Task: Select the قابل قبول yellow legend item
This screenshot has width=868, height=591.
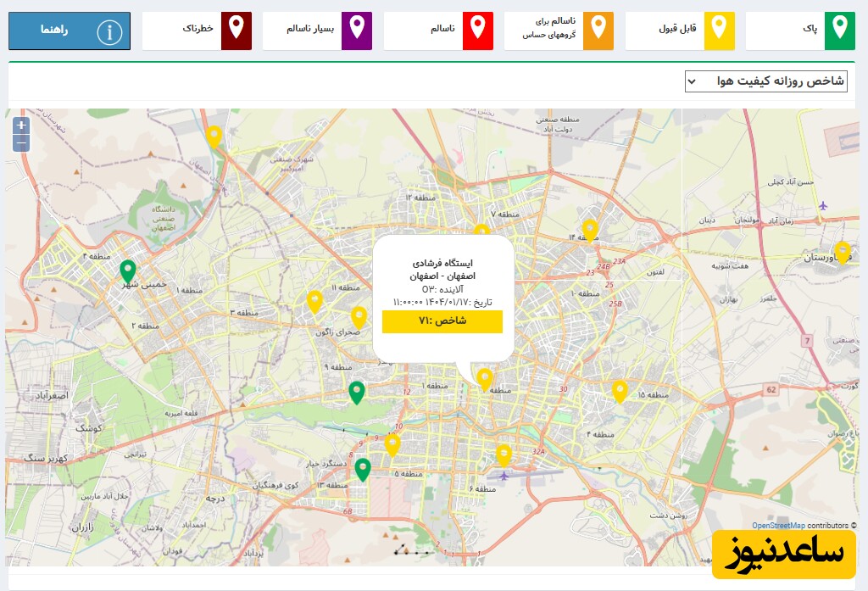Action: click(x=680, y=31)
